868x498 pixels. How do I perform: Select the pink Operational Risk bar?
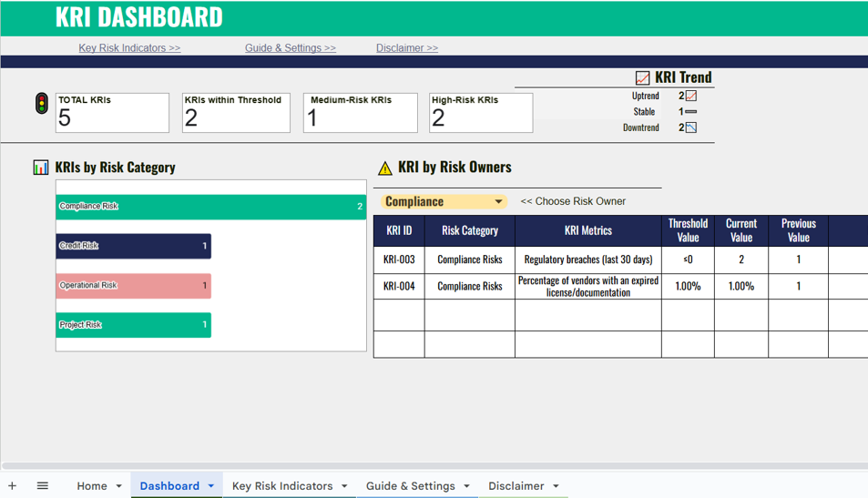[x=133, y=286]
